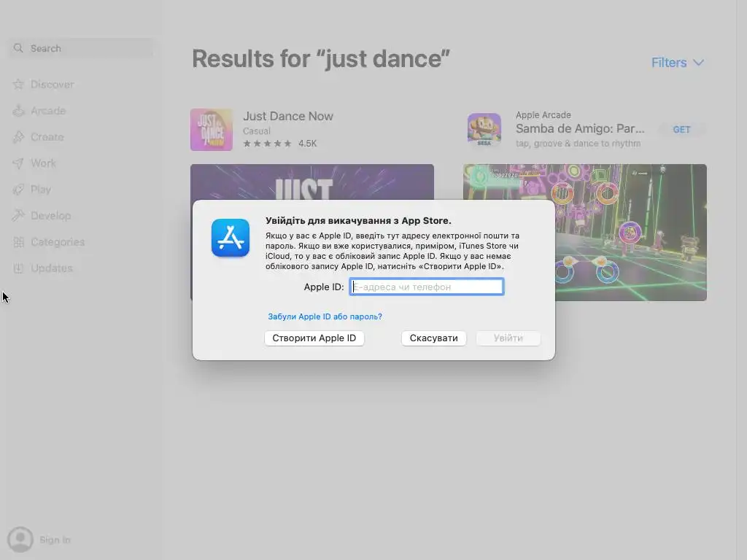Image resolution: width=747 pixels, height=560 pixels.
Task: Open the Samba de Amigo app icon
Action: (x=484, y=130)
